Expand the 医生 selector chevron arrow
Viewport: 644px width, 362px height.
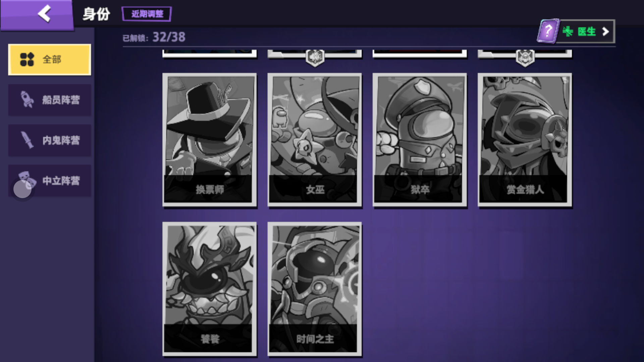click(x=605, y=32)
